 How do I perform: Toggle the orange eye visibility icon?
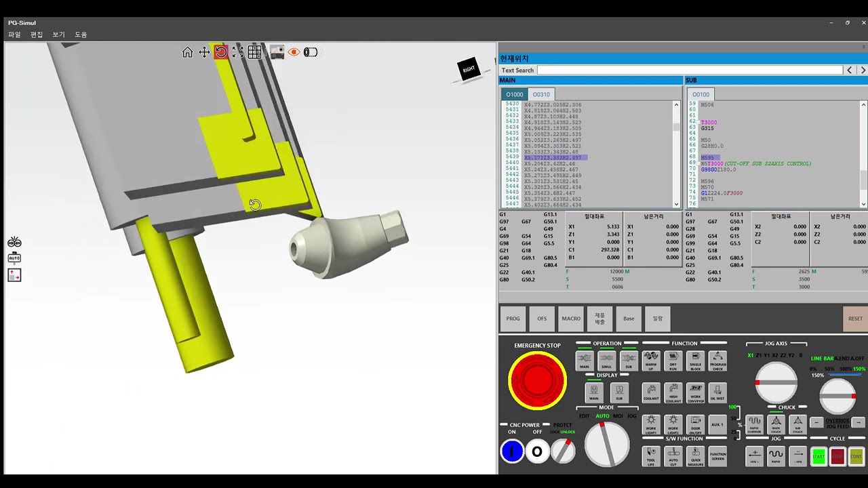click(x=294, y=52)
